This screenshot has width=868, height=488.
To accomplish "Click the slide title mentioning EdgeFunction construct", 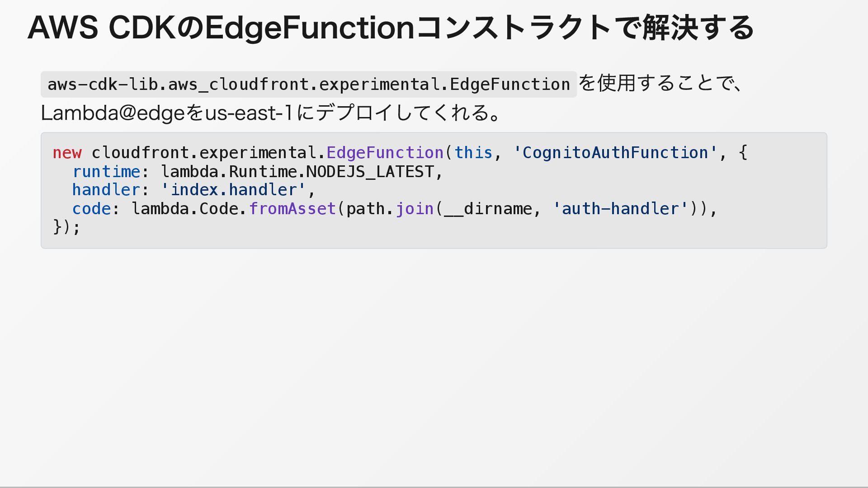I will [x=391, y=28].
